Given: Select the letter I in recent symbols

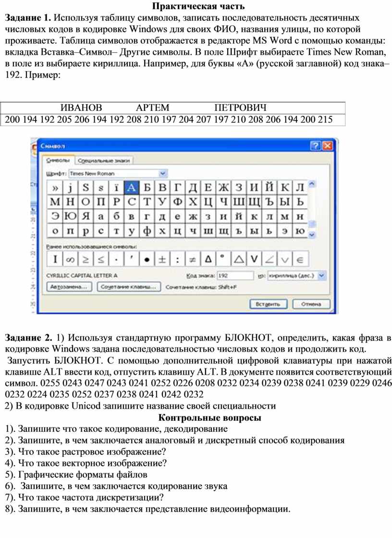Looking at the screenshot, I should (x=55, y=259).
